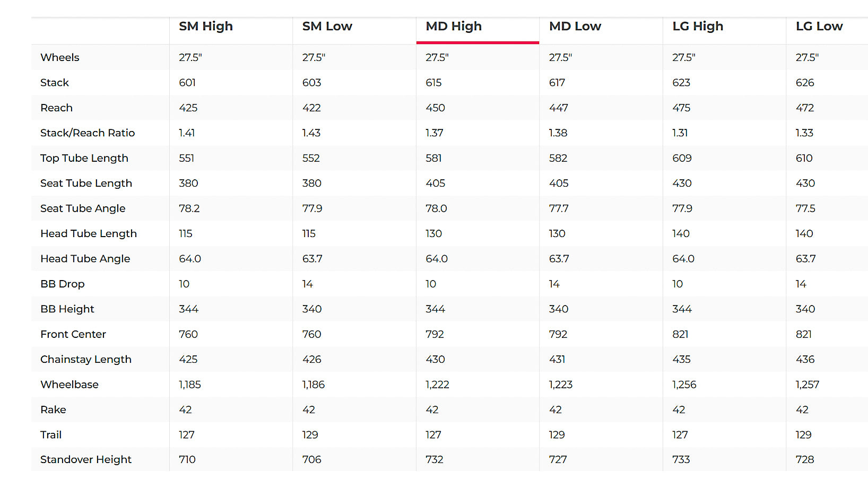Click the Seat Tube Angle label

click(83, 208)
